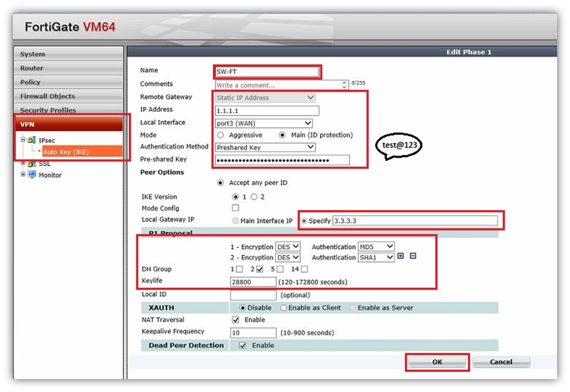This screenshot has width=570, height=392.
Task: Tick the Mode Config checkbox
Action: pos(236,208)
